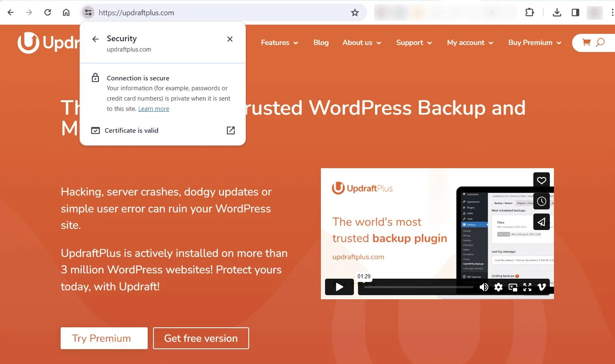Expand the Buy Premium menu

(x=535, y=42)
